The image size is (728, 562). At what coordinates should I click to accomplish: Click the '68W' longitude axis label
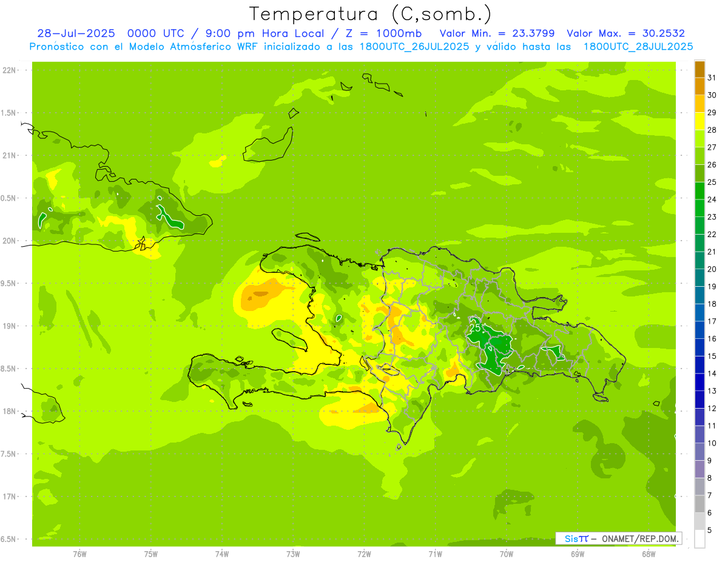tap(649, 554)
